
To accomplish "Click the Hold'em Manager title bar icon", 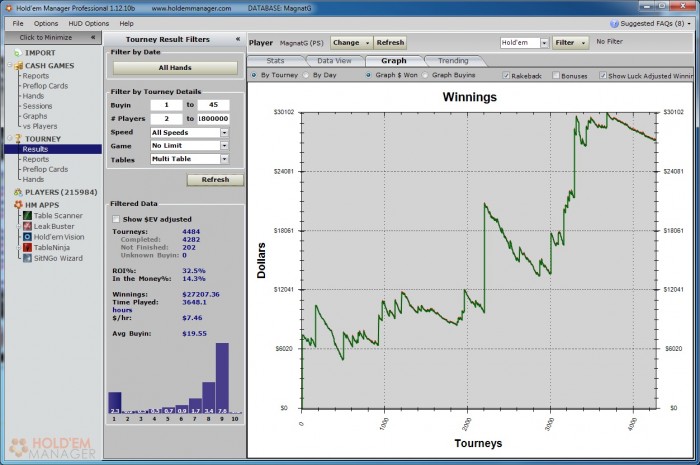I will click(x=8, y=8).
